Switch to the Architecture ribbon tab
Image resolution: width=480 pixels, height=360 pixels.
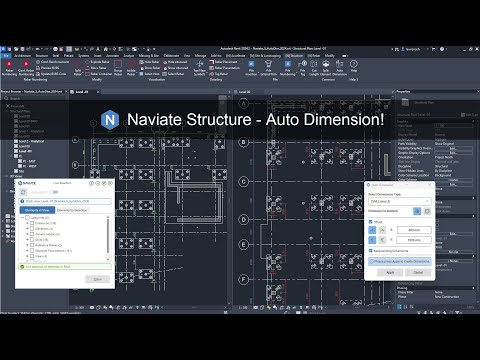tap(22, 56)
